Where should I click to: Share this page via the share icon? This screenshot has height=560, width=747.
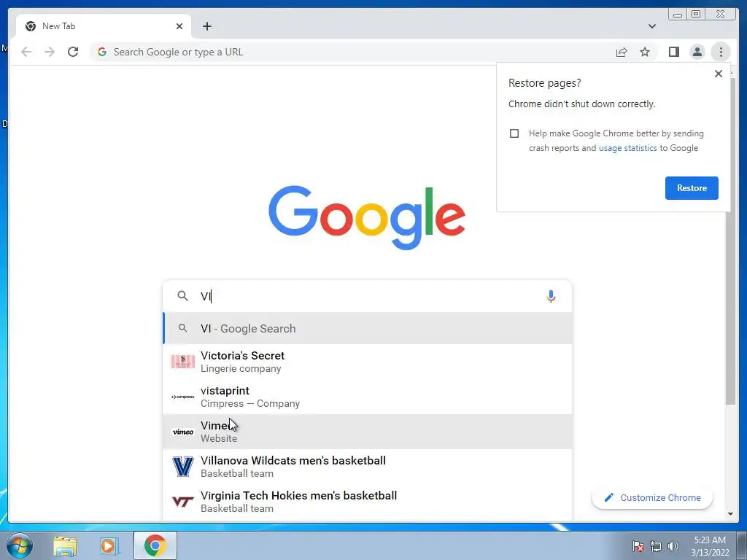(x=622, y=52)
